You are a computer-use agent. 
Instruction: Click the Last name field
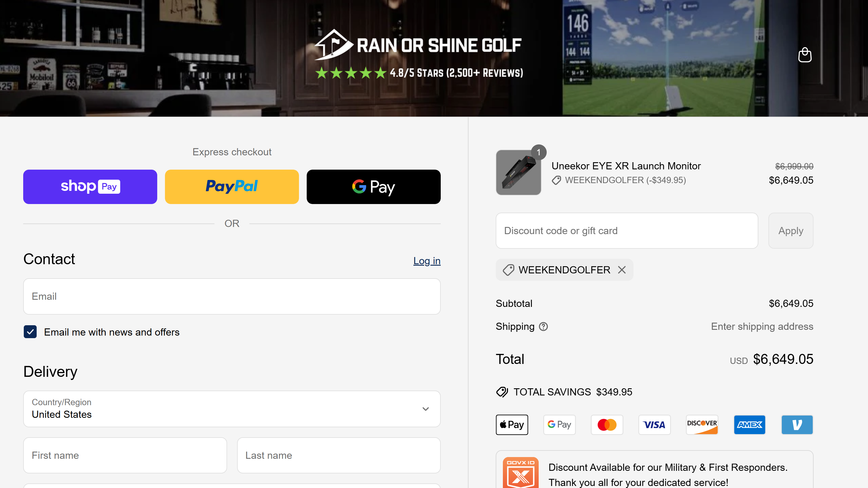[x=339, y=455]
